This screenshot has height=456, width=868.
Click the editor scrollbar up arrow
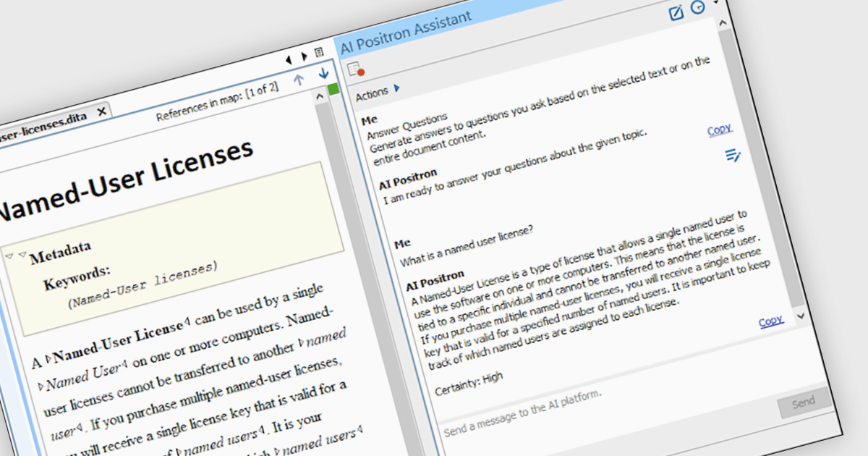coord(318,96)
